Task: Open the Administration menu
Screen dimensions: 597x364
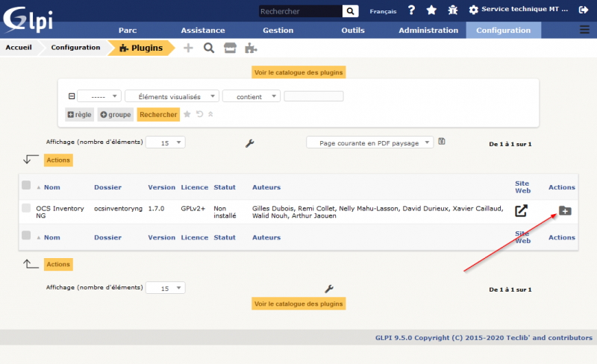Action: pos(428,31)
